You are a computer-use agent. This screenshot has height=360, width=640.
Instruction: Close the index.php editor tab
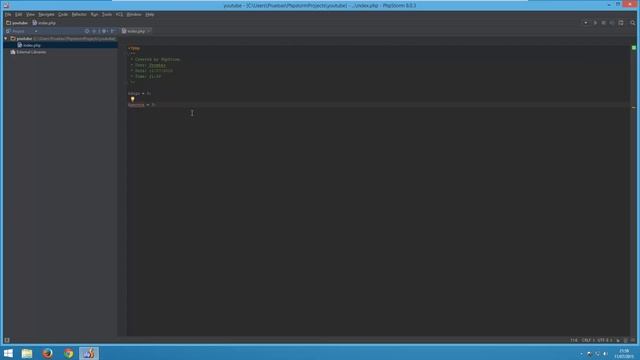tap(149, 31)
